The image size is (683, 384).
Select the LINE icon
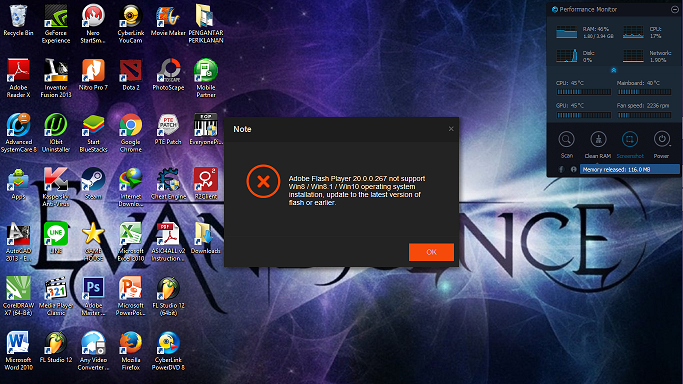[x=56, y=239]
